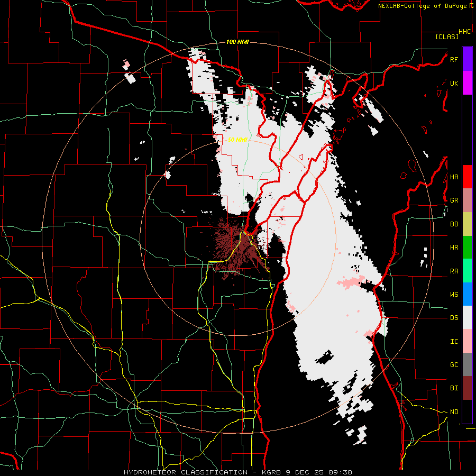Screen dimensions: 476x476
Task: Click the 'RF' legend label
Action: tap(454, 59)
